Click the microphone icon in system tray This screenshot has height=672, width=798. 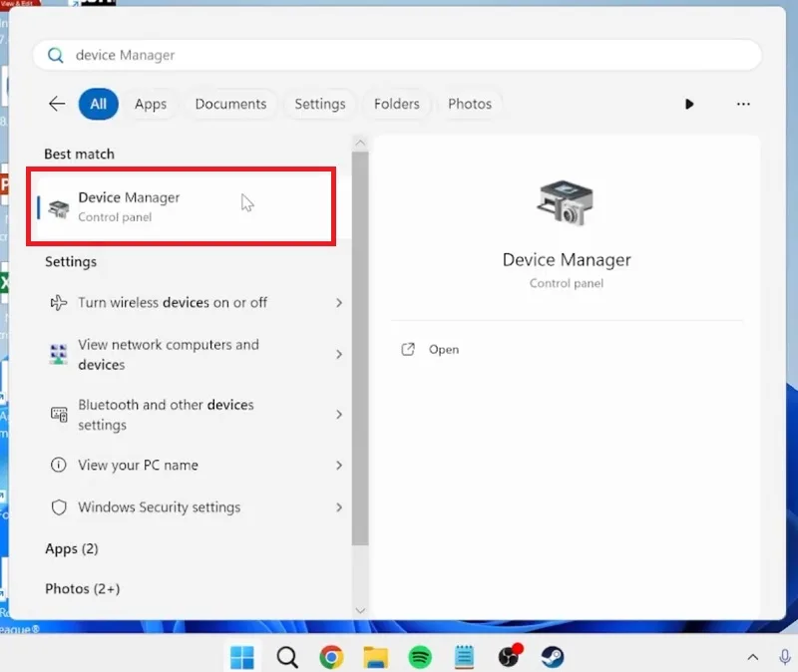pyautogui.click(x=785, y=657)
